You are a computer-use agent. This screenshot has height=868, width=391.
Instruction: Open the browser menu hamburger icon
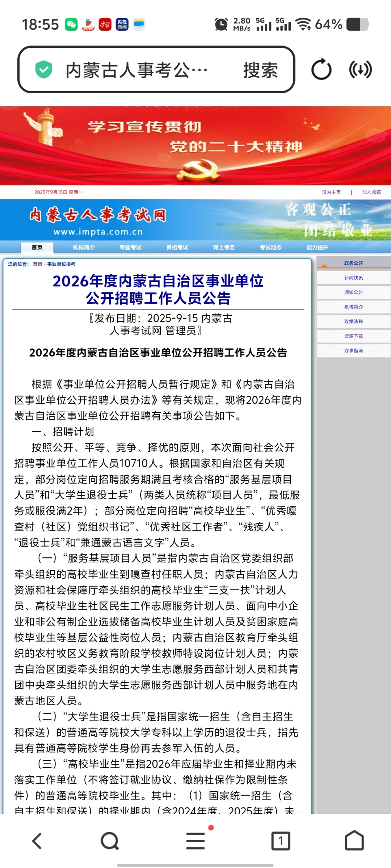pos(195,841)
